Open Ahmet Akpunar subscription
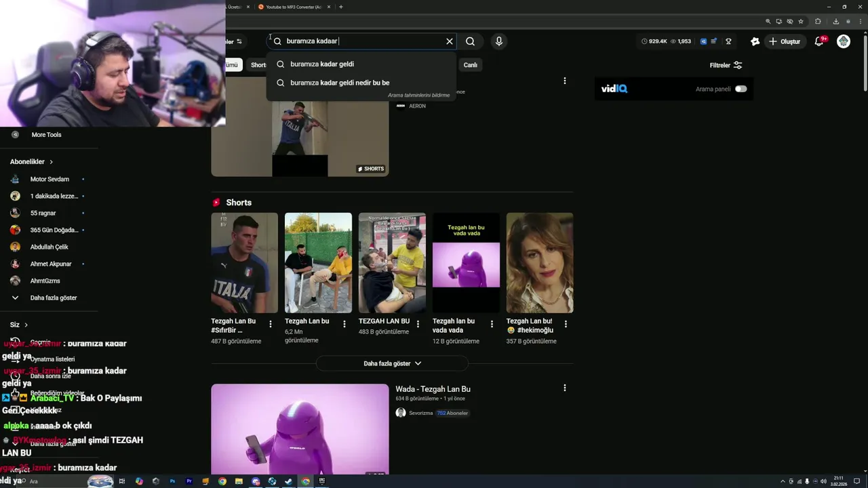 pyautogui.click(x=49, y=264)
